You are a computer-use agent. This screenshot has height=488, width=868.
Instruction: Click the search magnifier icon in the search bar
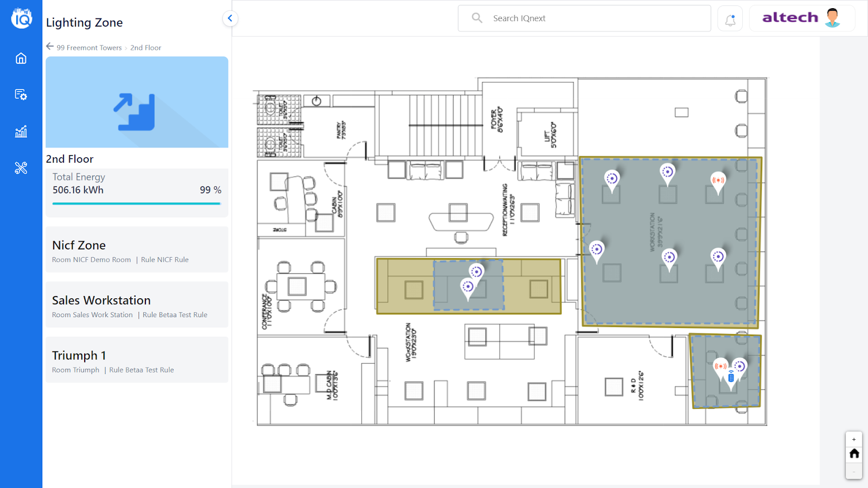click(476, 18)
